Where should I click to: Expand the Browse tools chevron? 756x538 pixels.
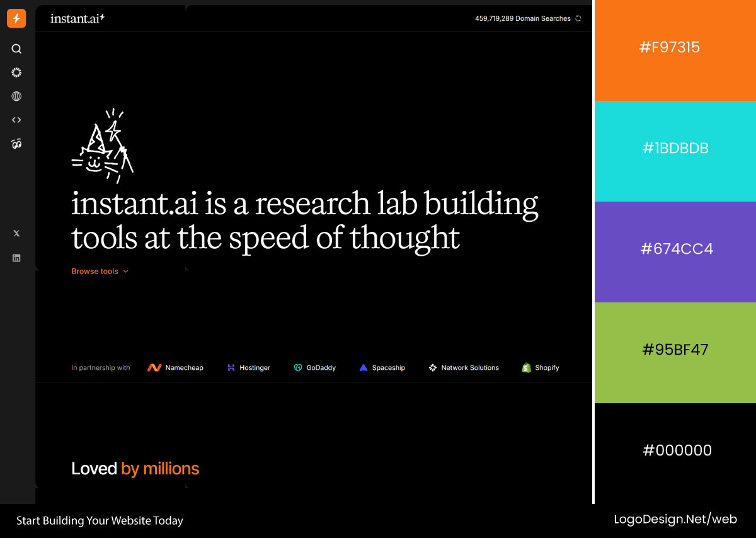[x=125, y=272]
